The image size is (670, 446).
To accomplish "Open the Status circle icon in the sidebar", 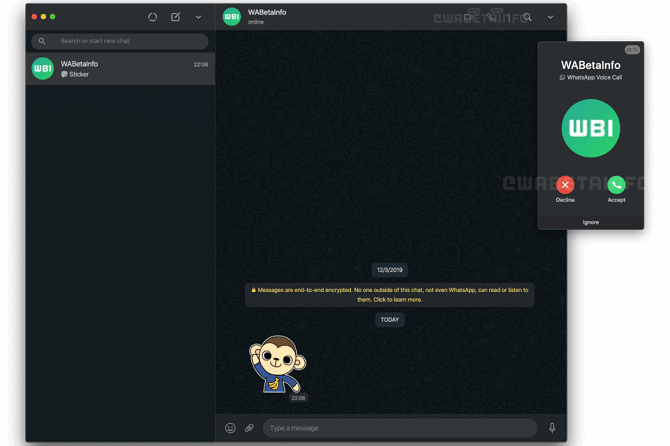I will [x=153, y=17].
